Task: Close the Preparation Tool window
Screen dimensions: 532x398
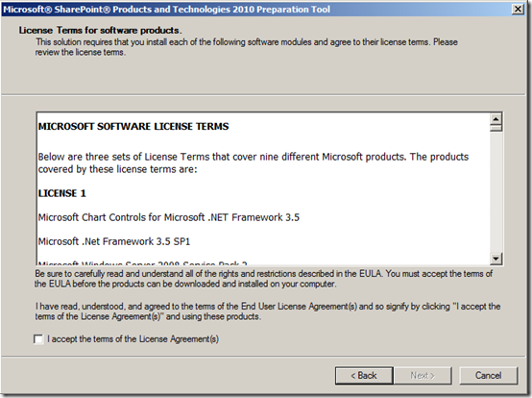Action: [x=518, y=10]
